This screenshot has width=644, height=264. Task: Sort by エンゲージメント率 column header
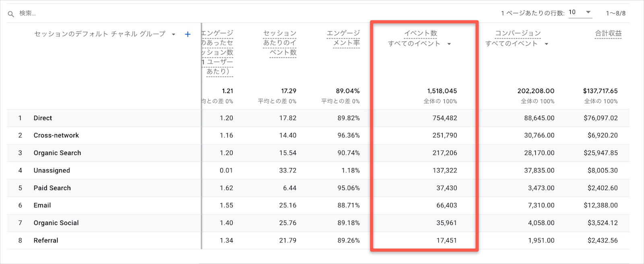click(343, 38)
